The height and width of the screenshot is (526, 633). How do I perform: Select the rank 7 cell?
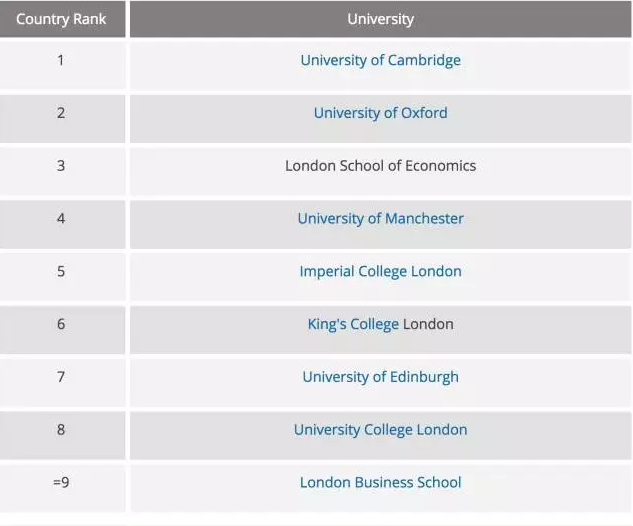pyautogui.click(x=61, y=377)
